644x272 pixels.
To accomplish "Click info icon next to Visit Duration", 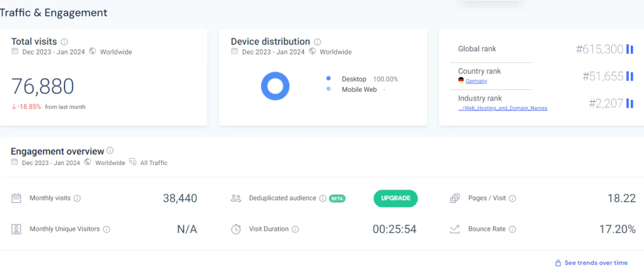I will pyautogui.click(x=295, y=229).
